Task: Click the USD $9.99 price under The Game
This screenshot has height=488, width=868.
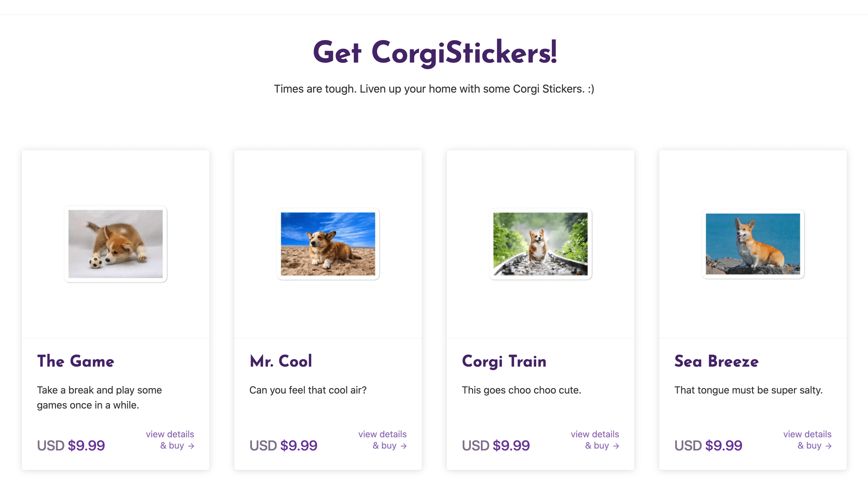Action: click(71, 445)
